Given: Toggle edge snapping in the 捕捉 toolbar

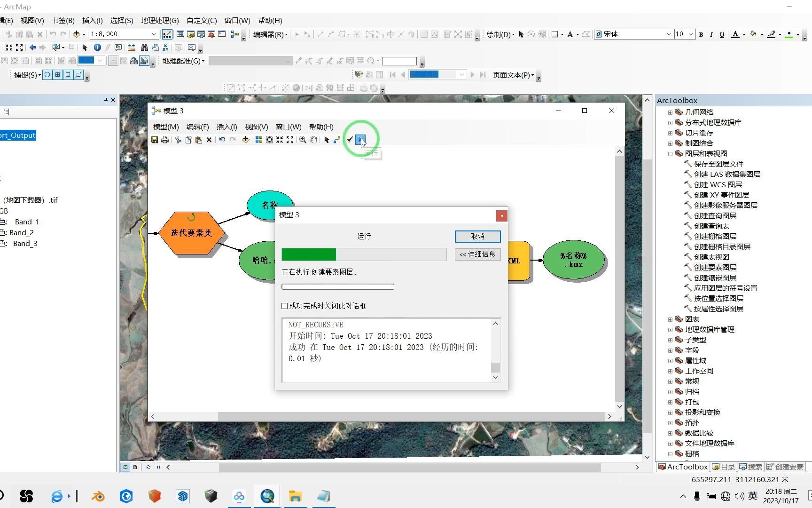Looking at the screenshot, I should click(78, 75).
